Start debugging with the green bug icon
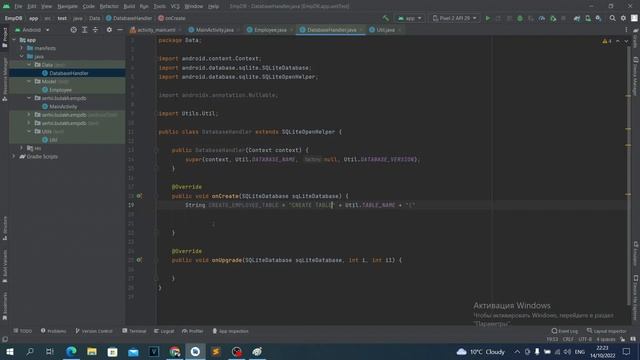The image size is (640, 360). coord(520,18)
